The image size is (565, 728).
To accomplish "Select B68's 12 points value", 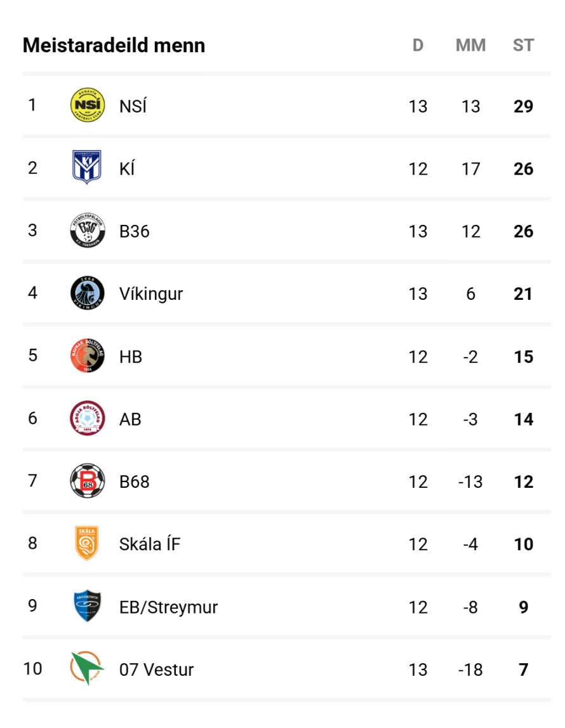I will (x=523, y=482).
